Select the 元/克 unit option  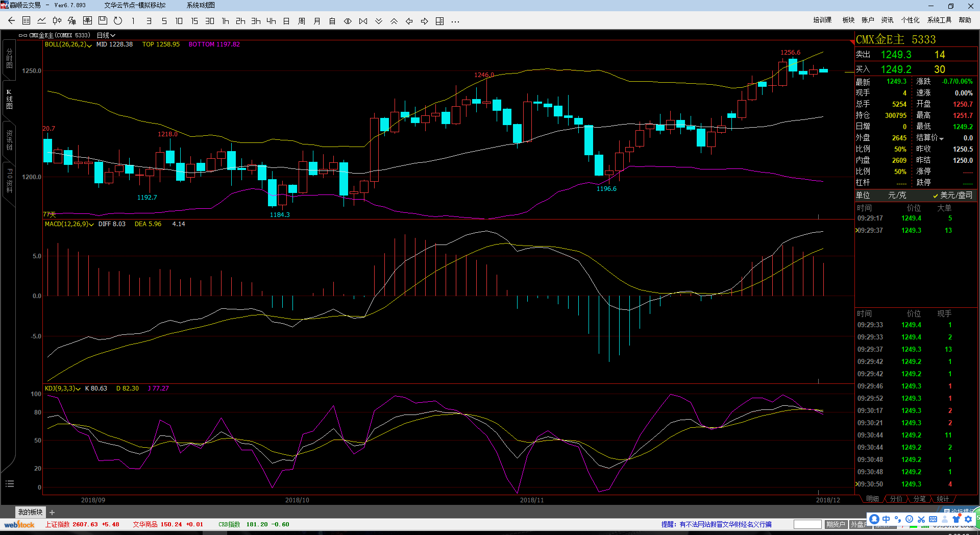pyautogui.click(x=897, y=195)
